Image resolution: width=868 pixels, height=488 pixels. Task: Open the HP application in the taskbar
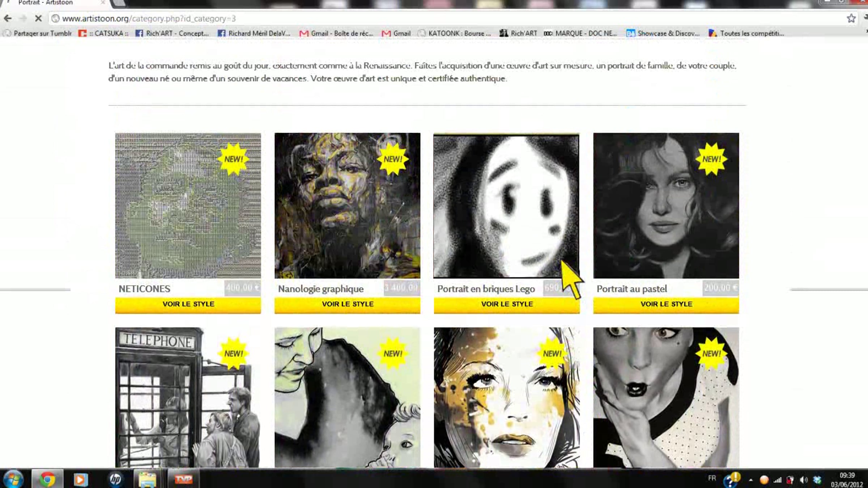(x=115, y=479)
